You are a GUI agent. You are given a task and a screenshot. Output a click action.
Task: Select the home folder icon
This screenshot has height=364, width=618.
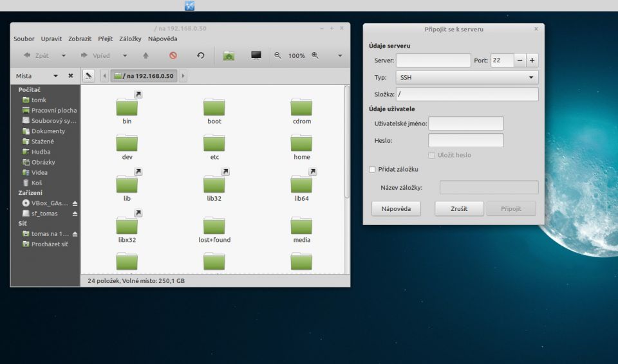click(x=301, y=142)
